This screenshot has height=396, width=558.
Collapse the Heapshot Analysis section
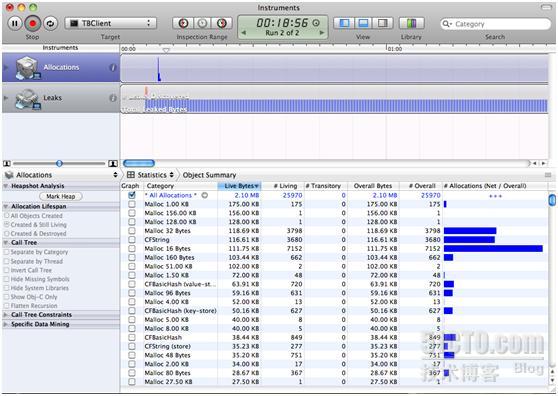click(6, 186)
